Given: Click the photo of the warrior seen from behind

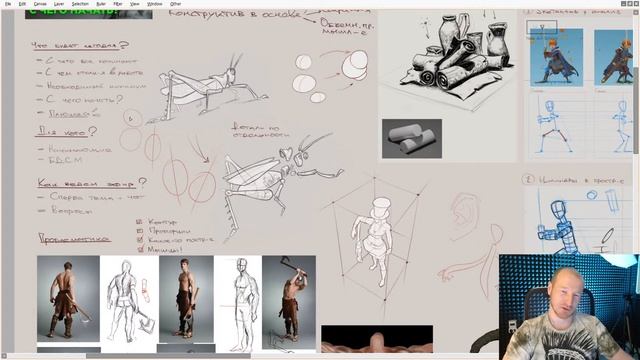Looking at the screenshot, I should 68,299.
